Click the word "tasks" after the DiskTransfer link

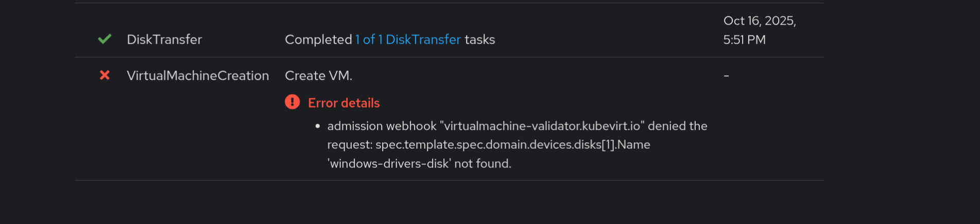pyautogui.click(x=479, y=40)
